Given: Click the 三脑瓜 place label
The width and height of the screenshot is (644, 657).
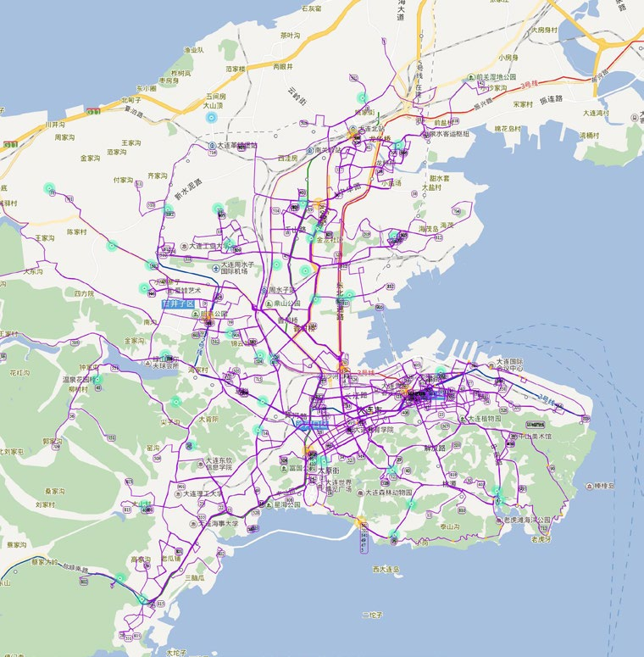Looking at the screenshot, I should 195,578.
